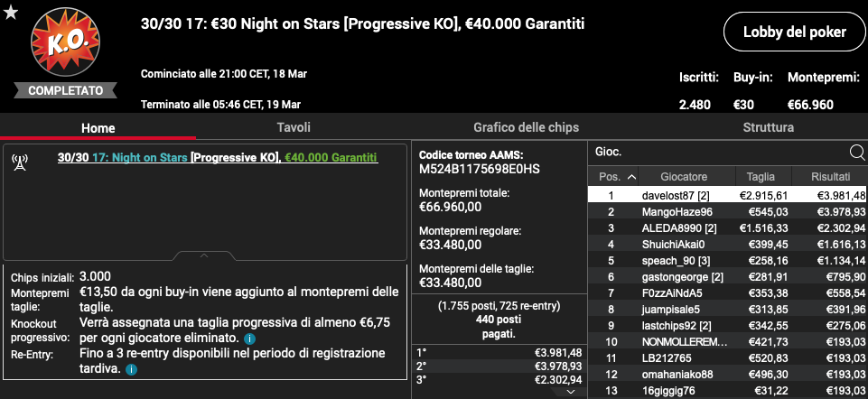Collapse the tournament description panel chevron
Screen dimensions: 868x399
pos(204,255)
